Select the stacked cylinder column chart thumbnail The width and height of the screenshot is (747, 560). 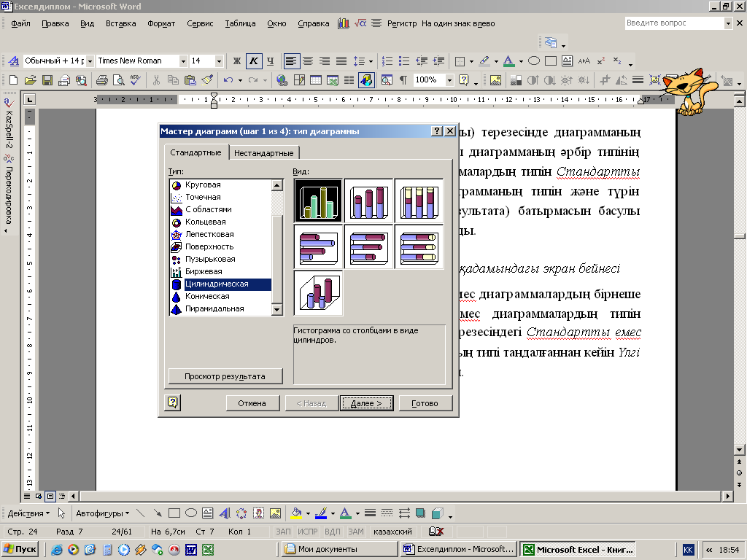point(368,201)
